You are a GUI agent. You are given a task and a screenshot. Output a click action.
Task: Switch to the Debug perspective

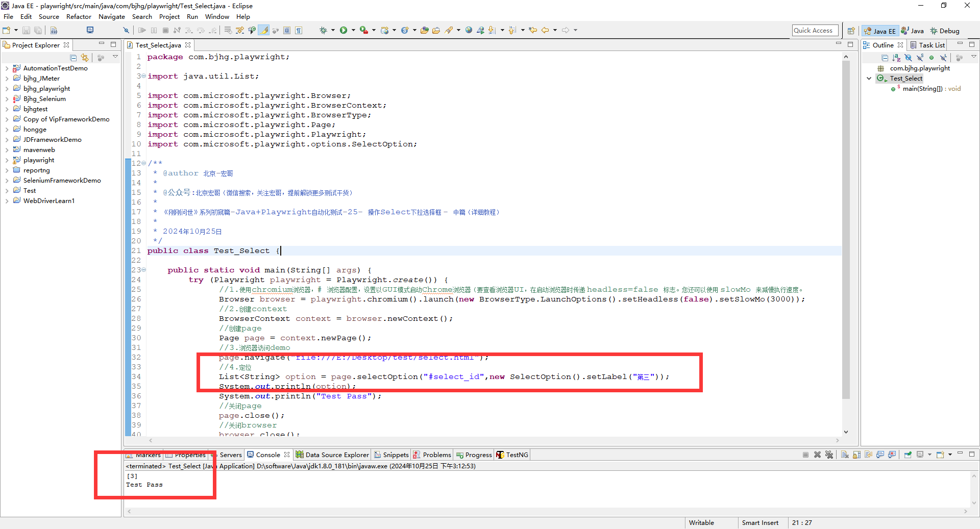945,31
